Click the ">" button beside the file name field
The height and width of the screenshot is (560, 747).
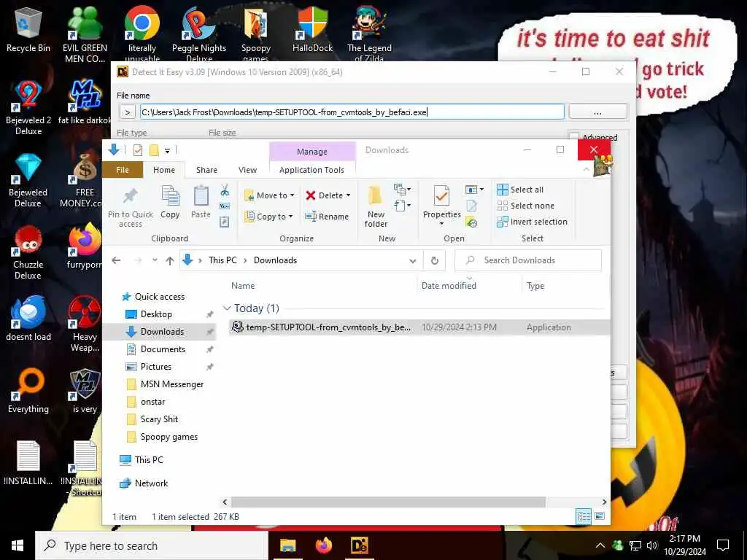tap(127, 112)
